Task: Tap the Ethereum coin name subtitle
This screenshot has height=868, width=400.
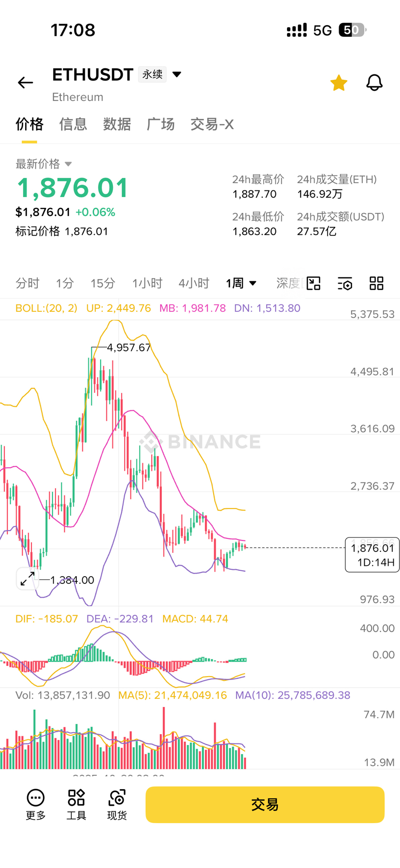Action: click(x=78, y=97)
